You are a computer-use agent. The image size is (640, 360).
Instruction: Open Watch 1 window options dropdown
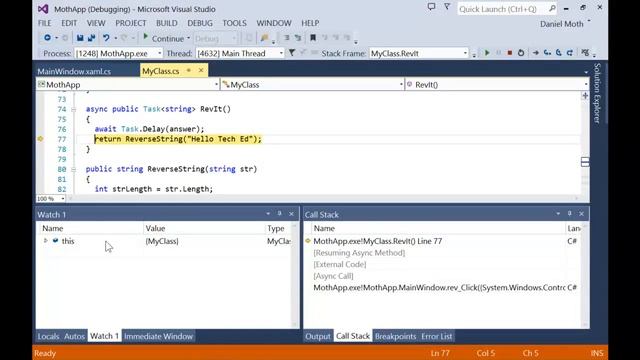(268, 214)
